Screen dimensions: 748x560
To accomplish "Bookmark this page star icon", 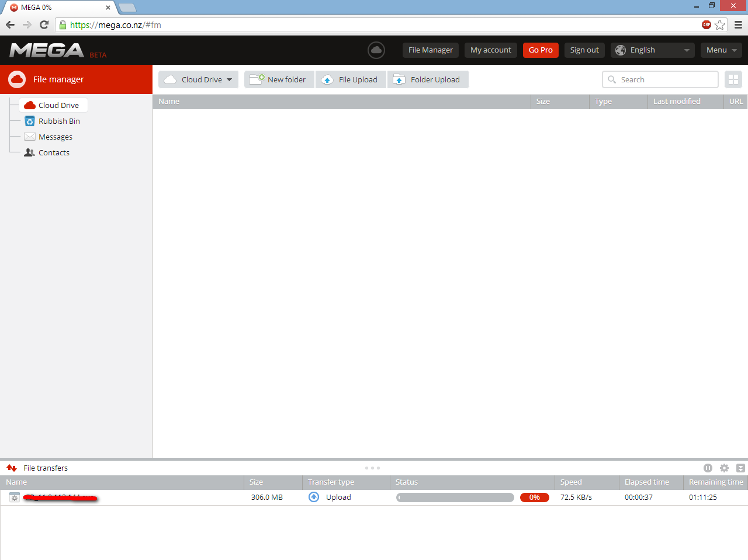I will coord(720,25).
